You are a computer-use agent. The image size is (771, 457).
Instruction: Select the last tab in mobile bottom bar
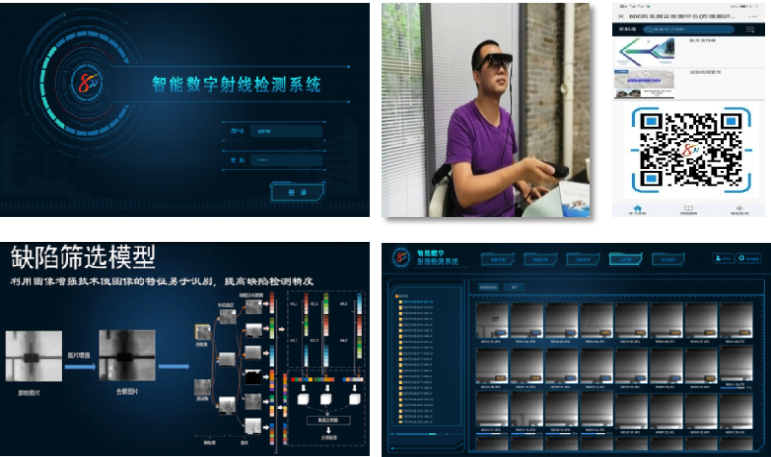coord(739,210)
